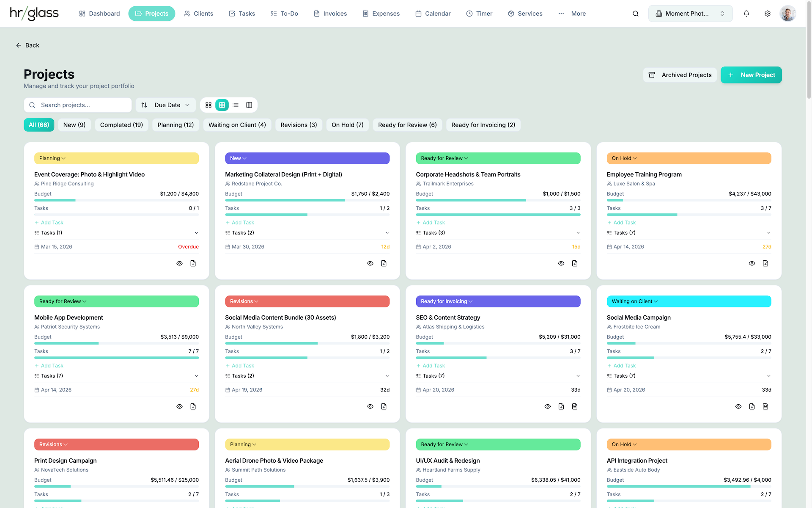Create invoice for Employee Training Program
The image size is (812, 508).
pos(765,263)
